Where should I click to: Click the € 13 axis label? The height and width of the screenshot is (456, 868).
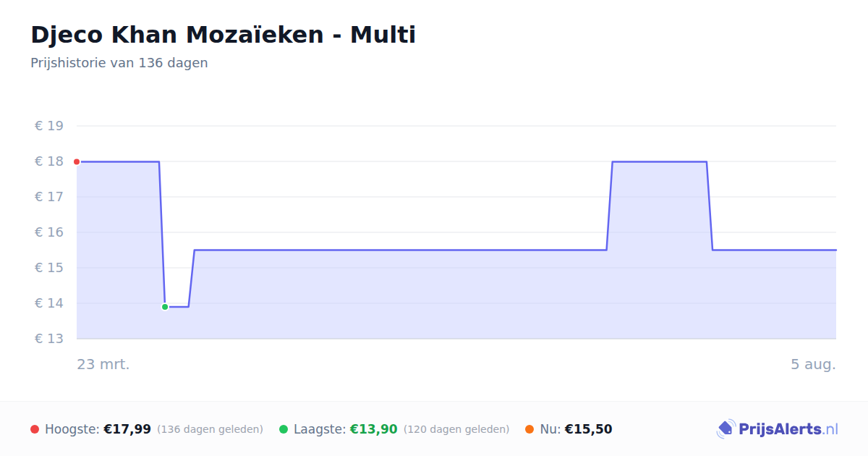tap(49, 339)
